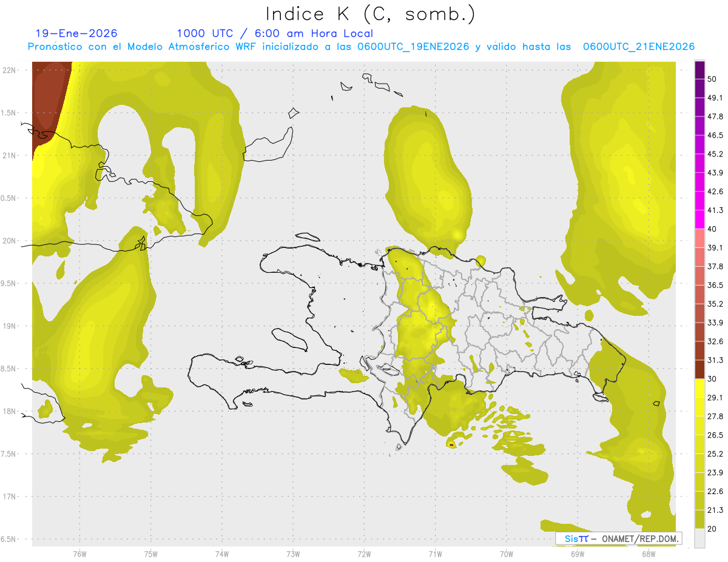Screen dimensions: 728x562
Task: Click the 'Indice K (C, somb.)' title
Action: [x=371, y=14]
